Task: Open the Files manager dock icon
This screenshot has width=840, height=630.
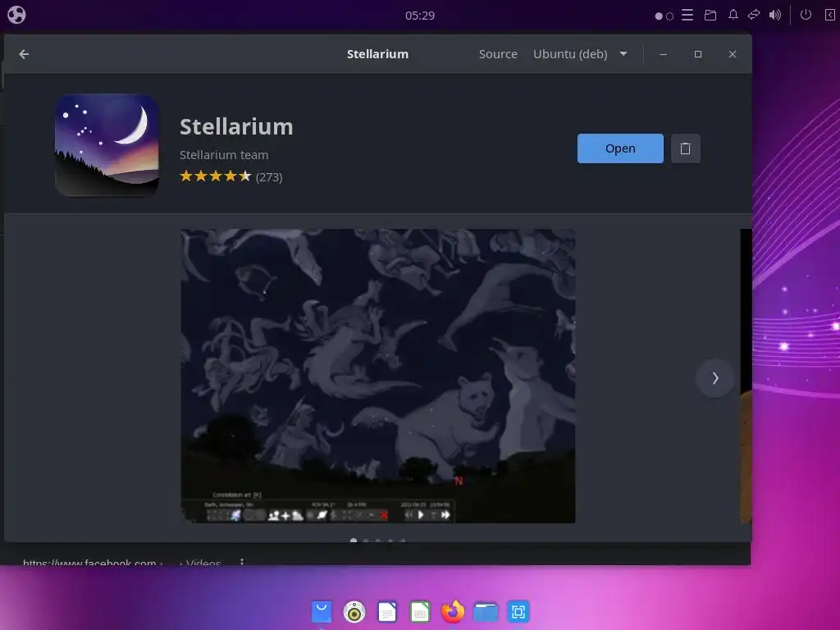Action: click(x=486, y=612)
